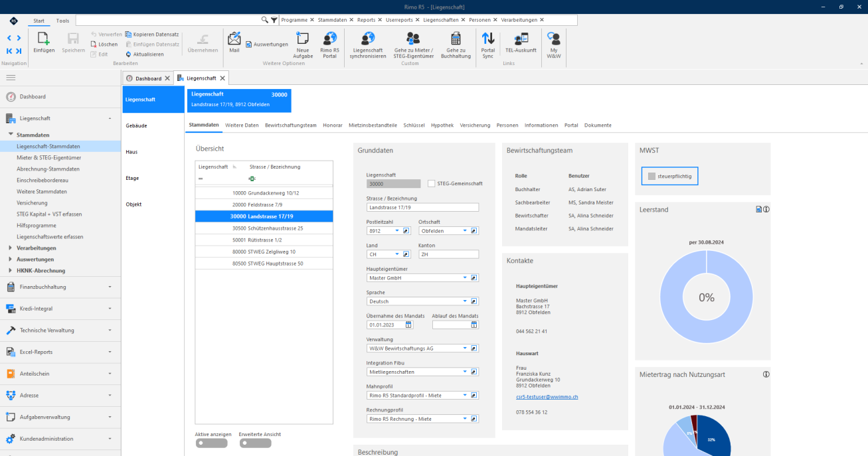
Task: Open the Hypothek tab
Action: pyautogui.click(x=442, y=125)
